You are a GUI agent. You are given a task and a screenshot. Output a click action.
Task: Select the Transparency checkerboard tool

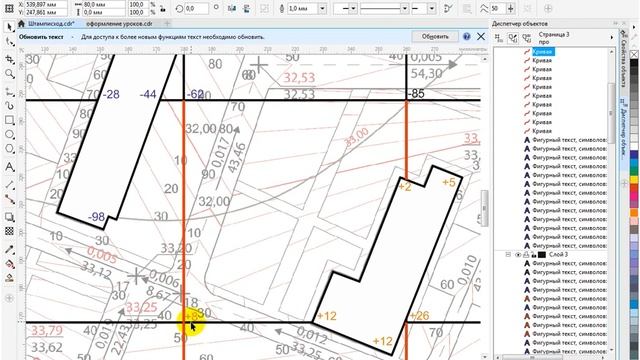pyautogui.click(x=9, y=231)
